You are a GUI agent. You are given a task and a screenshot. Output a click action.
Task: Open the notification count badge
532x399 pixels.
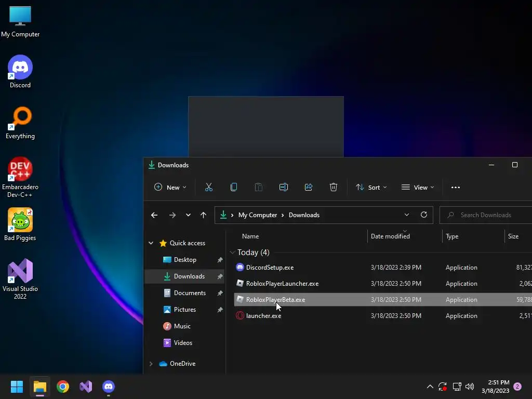[x=517, y=387]
